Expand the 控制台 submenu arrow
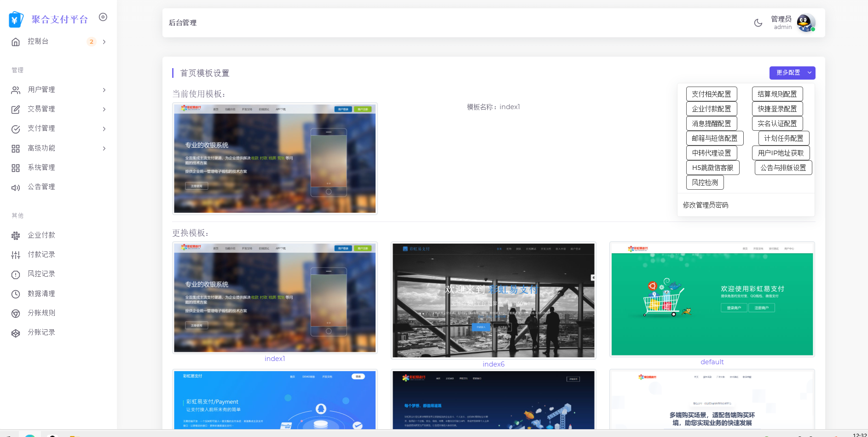Screen dimensions: 868x437 (104, 42)
